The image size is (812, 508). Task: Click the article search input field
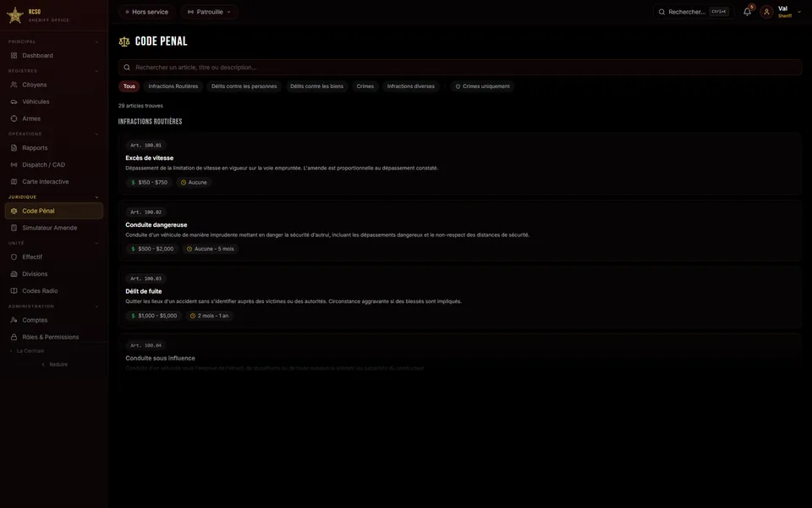tap(460, 68)
